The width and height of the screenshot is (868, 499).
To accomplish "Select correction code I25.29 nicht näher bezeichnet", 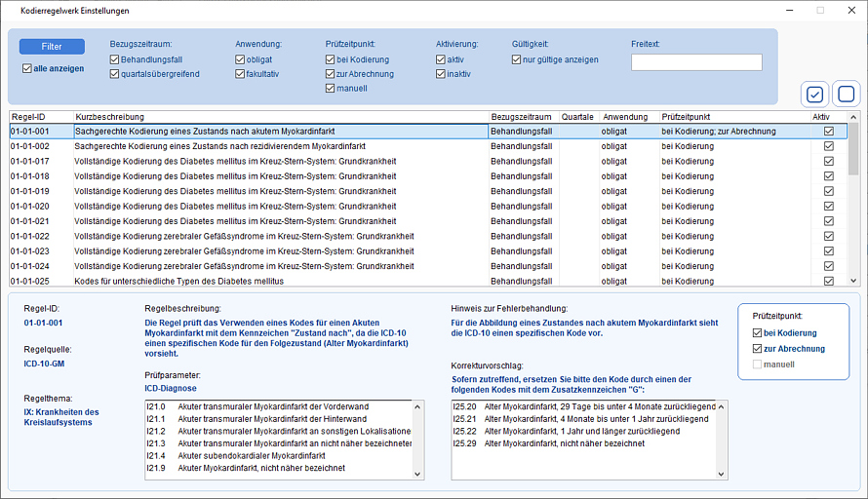I will (584, 443).
